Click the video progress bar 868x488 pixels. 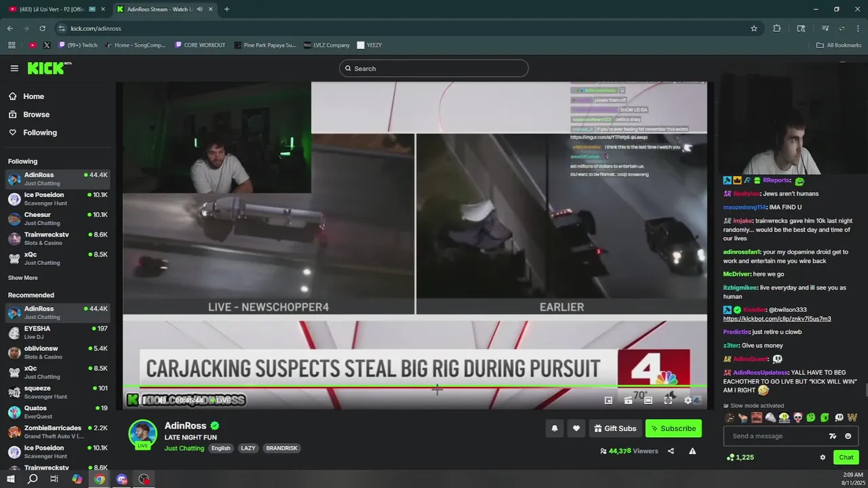[415, 387]
